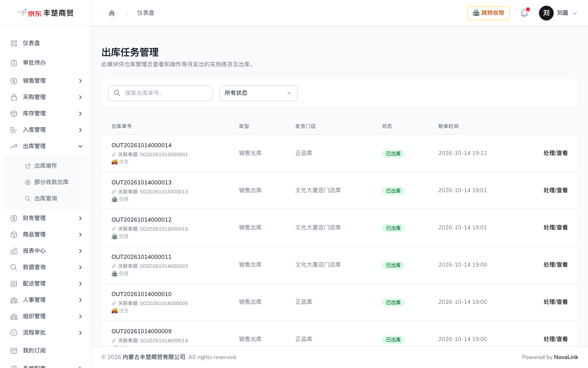Click the 采购管理 bag icon
The width and height of the screenshot is (588, 368).
click(x=14, y=97)
